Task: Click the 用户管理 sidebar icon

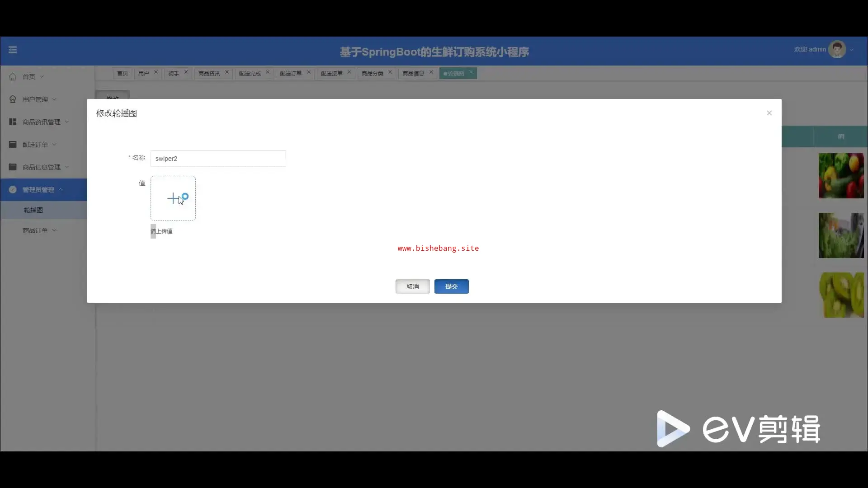Action: click(13, 99)
